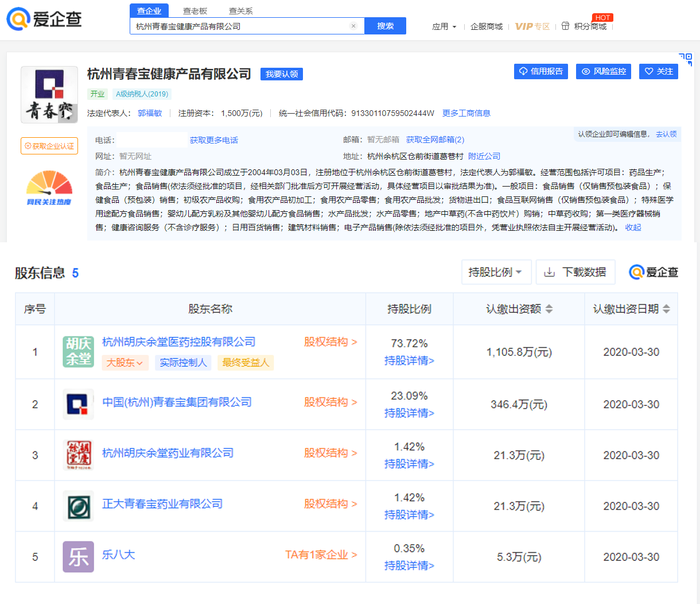Switch to the 查关系 tab
This screenshot has height=604, width=700.
coord(240,11)
